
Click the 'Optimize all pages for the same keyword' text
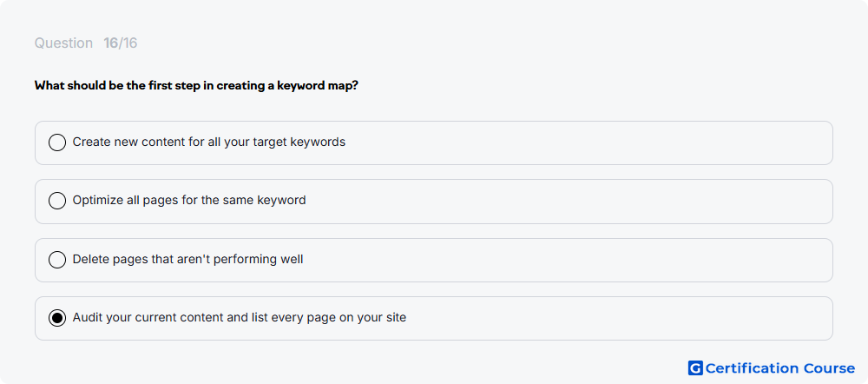coord(188,200)
